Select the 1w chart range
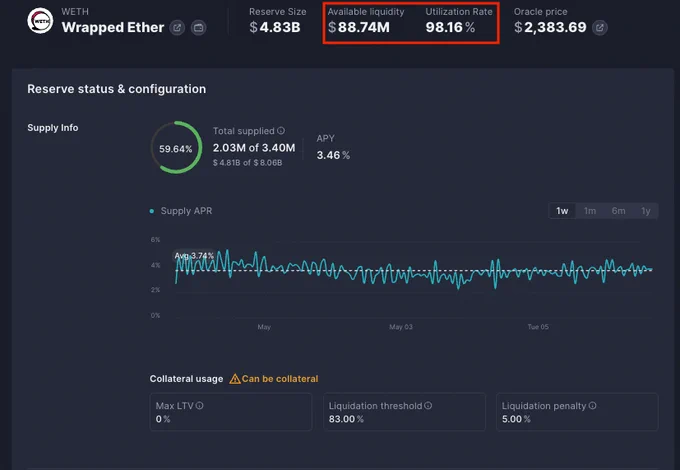Viewport: 680px width, 470px height. tap(562, 211)
